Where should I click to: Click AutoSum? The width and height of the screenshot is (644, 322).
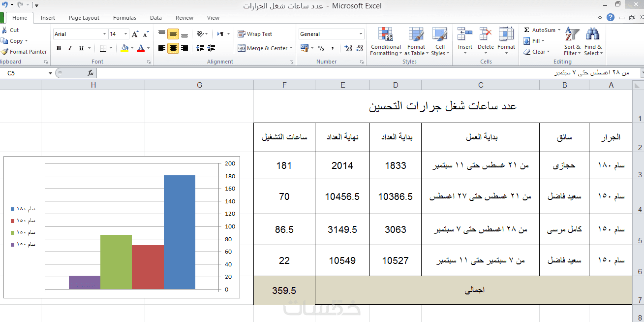[542, 30]
